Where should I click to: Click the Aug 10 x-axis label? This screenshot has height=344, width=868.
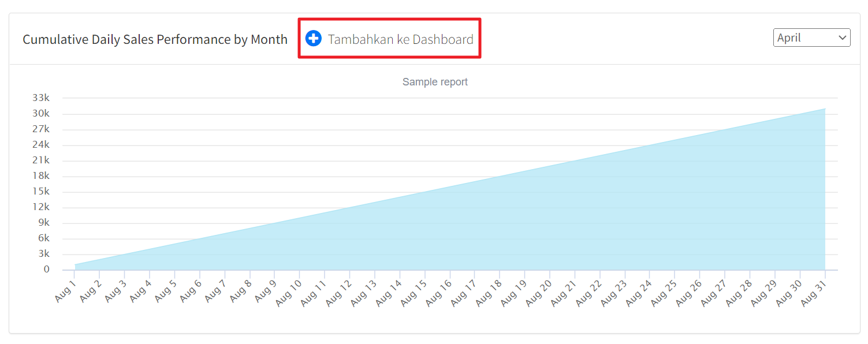(x=288, y=291)
